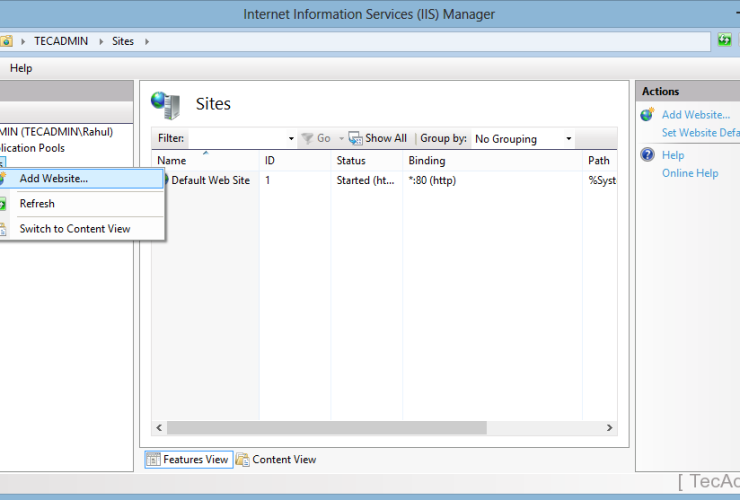Image resolution: width=740 pixels, height=500 pixels.
Task: Expand the breadcrumb arrow after Sites
Action: pos(145,41)
